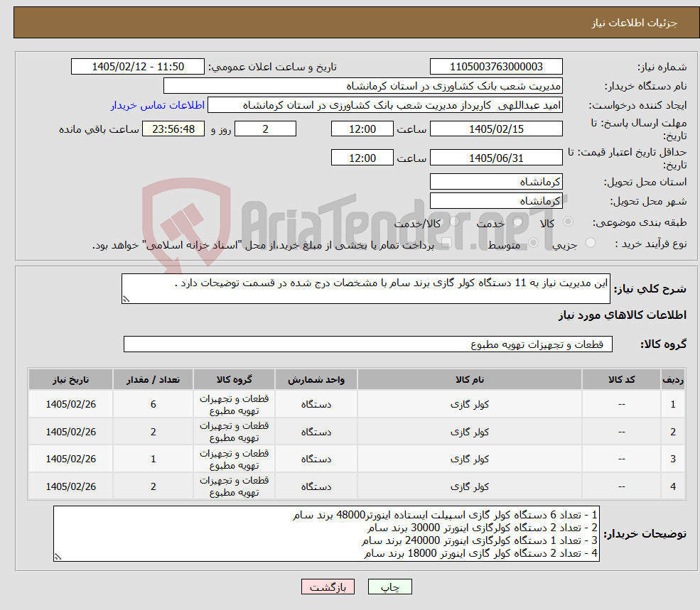Viewport: 700px width, 610px height.
Task: Click the بازگشت back button
Action: (x=328, y=587)
